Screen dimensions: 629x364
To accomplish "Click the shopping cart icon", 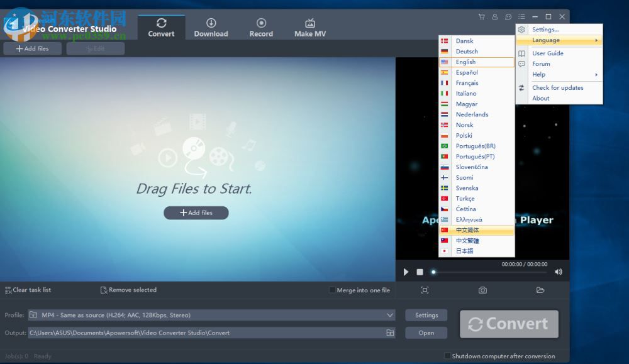I will [481, 17].
